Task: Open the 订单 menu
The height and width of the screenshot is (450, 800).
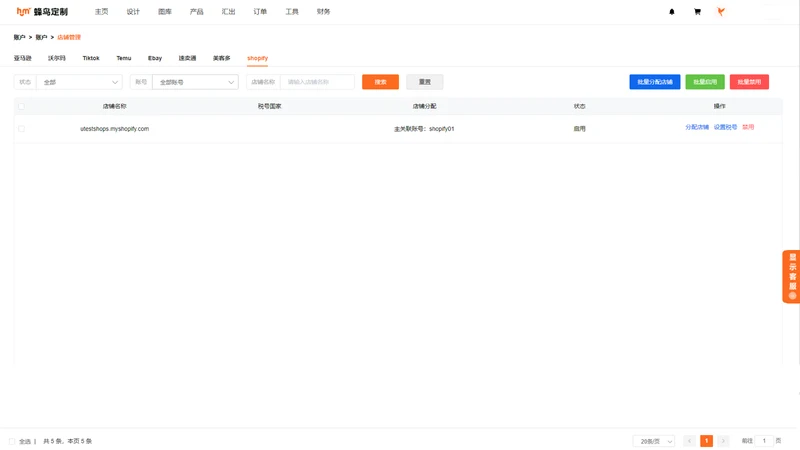Action: (x=260, y=12)
